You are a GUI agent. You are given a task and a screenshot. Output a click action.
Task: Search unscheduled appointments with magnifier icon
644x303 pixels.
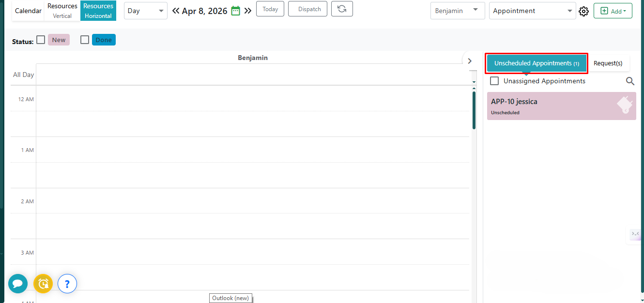(630, 81)
